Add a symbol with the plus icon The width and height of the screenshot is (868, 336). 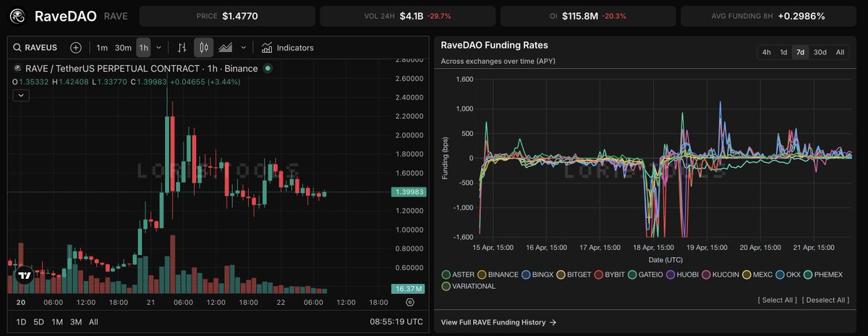pyautogui.click(x=76, y=48)
